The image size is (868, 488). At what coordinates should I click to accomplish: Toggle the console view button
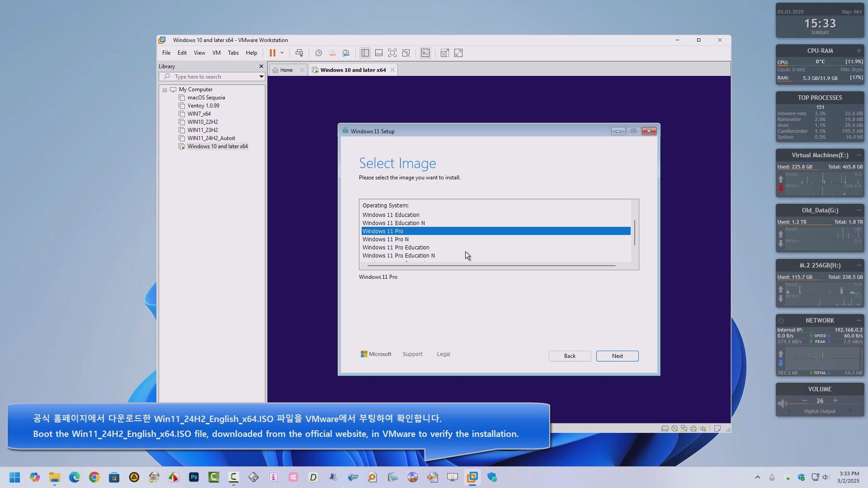click(425, 53)
